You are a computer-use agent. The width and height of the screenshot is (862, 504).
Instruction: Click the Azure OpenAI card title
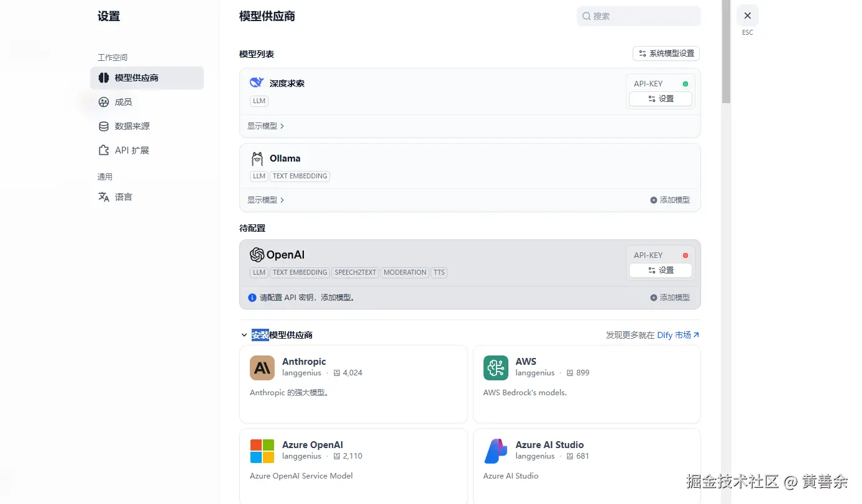313,445
